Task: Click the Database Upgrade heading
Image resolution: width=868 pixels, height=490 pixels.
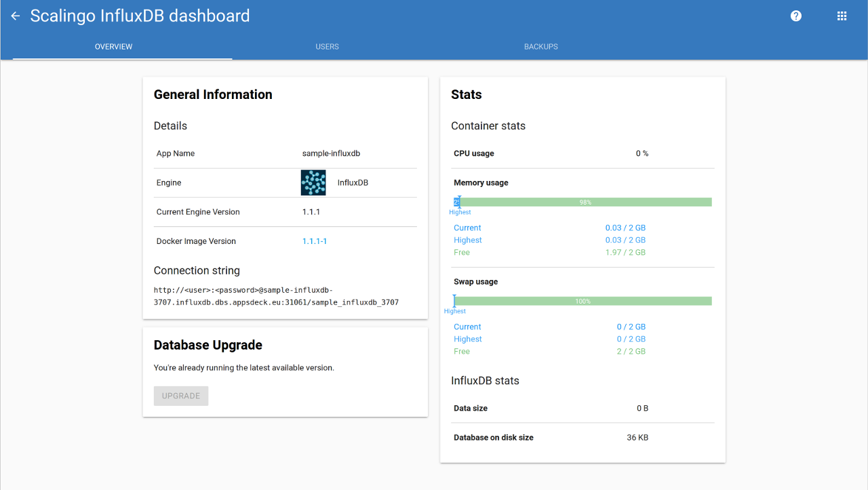Action: pyautogui.click(x=208, y=345)
